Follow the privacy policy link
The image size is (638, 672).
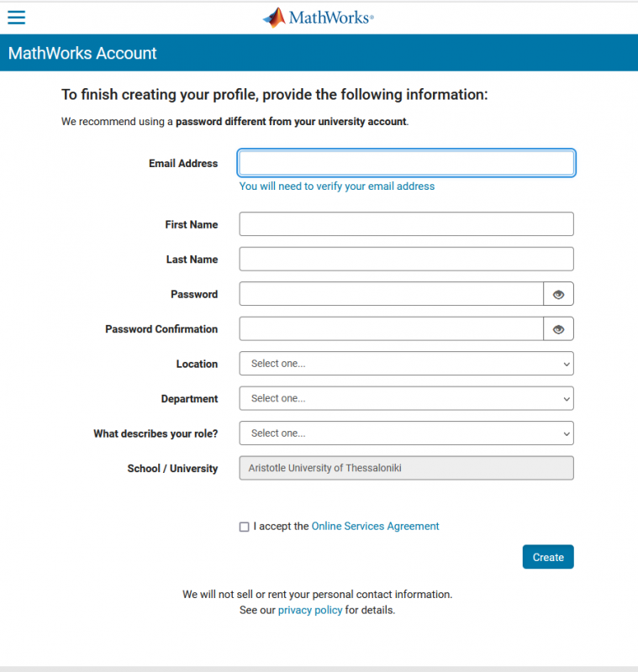click(310, 610)
